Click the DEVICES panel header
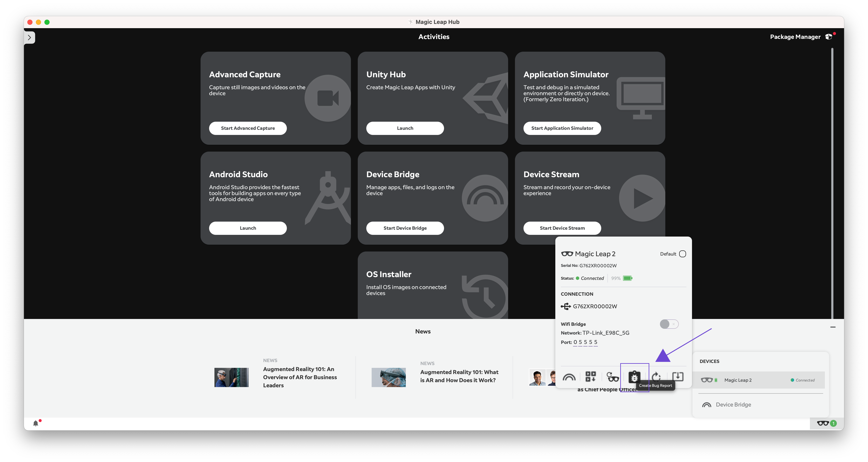 click(x=709, y=361)
